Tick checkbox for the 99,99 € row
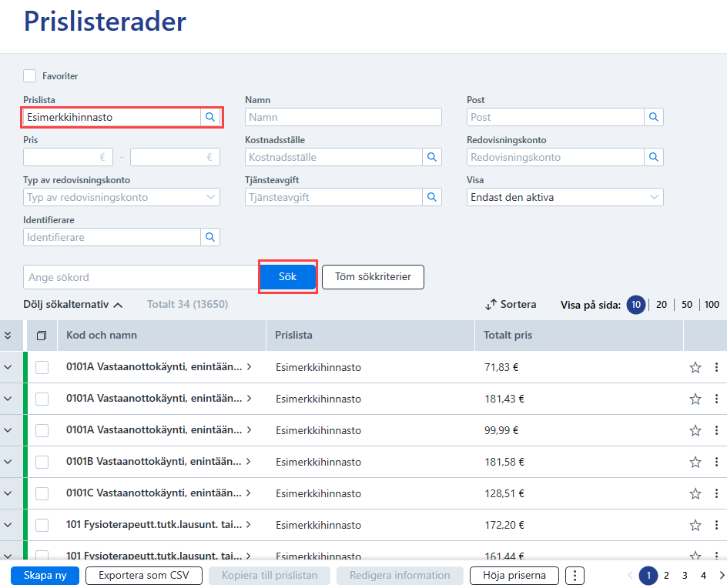The height and width of the screenshot is (588, 727). (42, 430)
